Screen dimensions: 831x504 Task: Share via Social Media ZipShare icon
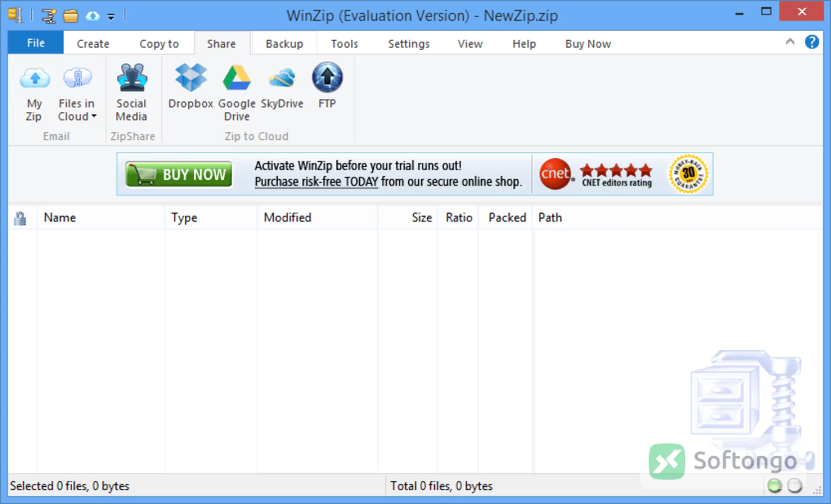coord(132,92)
